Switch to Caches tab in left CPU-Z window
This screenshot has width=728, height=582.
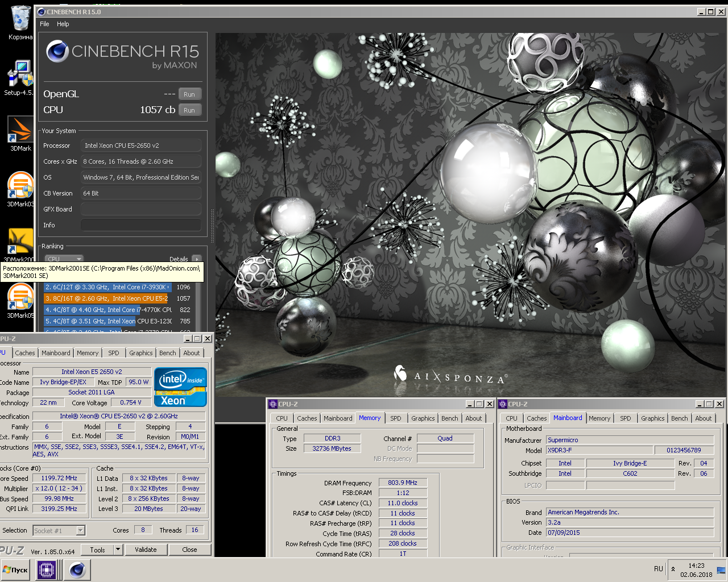coord(25,353)
